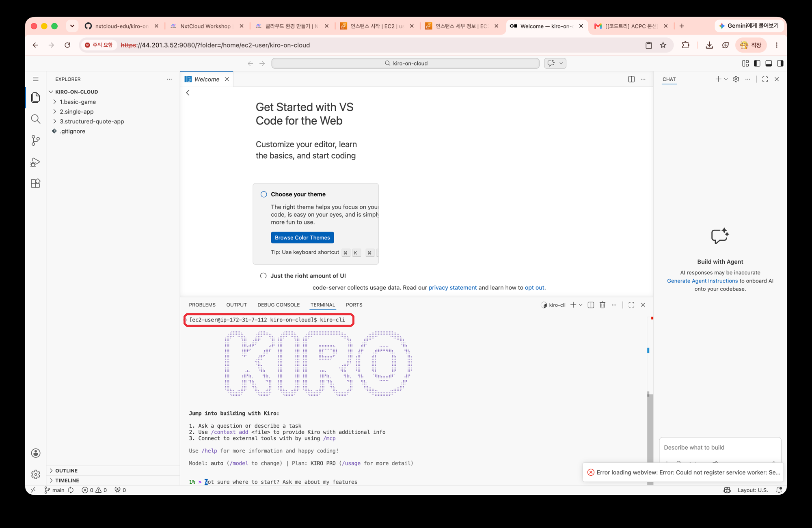Image resolution: width=812 pixels, height=528 pixels.
Task: Open the chat dropdown beside command center
Action: [561, 63]
